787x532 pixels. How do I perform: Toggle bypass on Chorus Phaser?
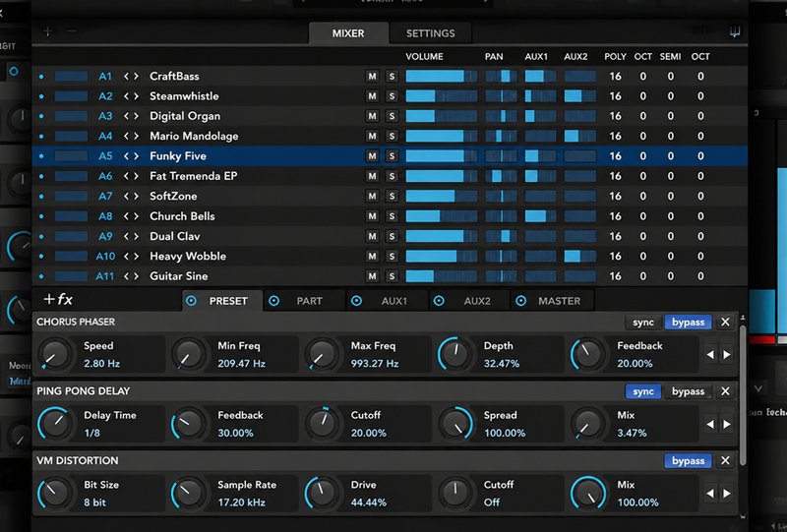point(688,323)
